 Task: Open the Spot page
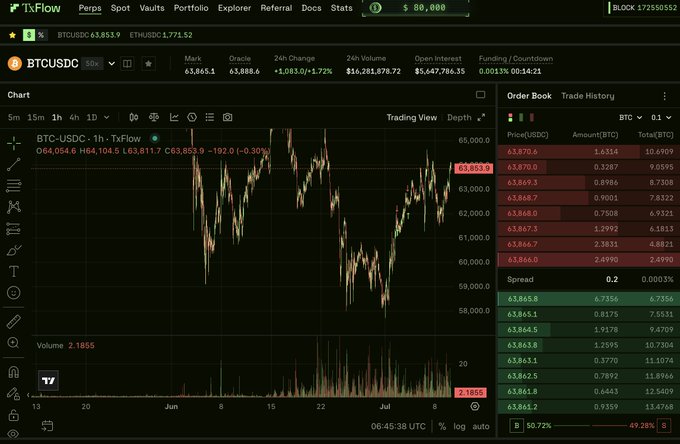(x=120, y=8)
